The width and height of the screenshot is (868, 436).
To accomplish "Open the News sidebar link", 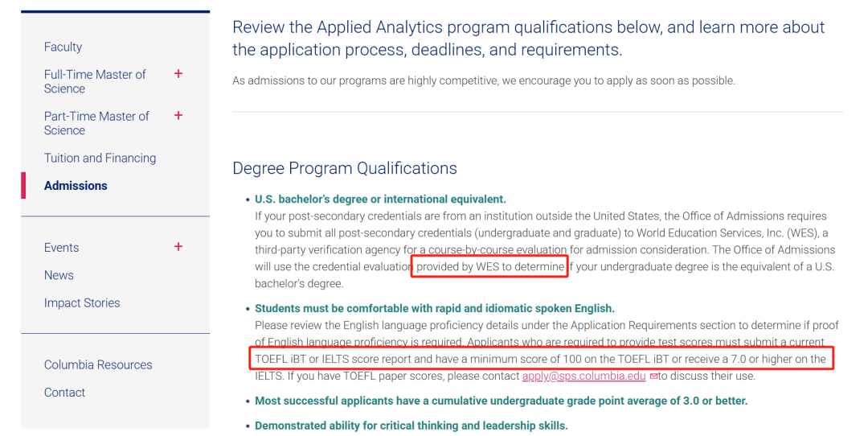I will coord(59,275).
